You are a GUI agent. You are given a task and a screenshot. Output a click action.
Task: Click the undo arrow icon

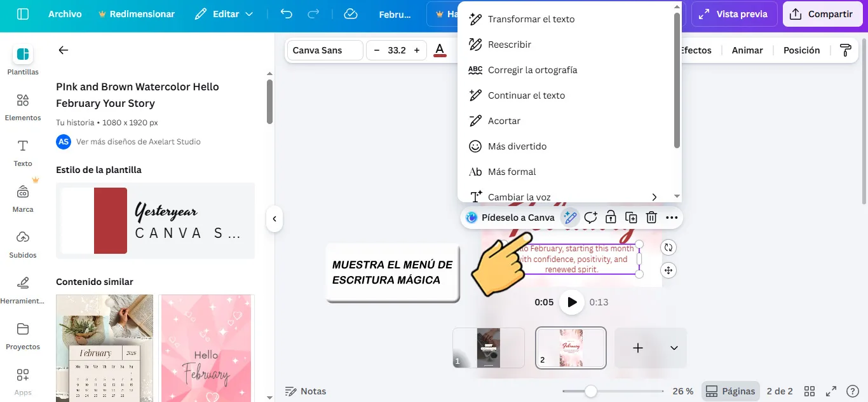[x=285, y=13]
